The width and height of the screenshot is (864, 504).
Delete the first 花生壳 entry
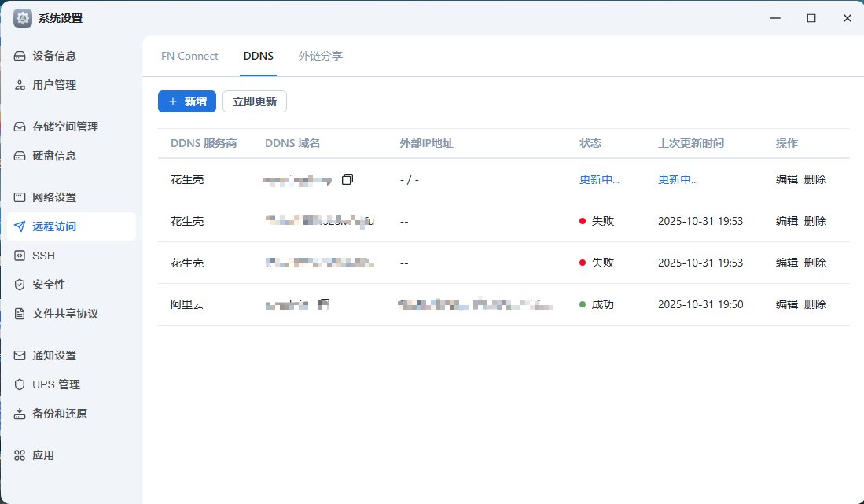point(815,179)
